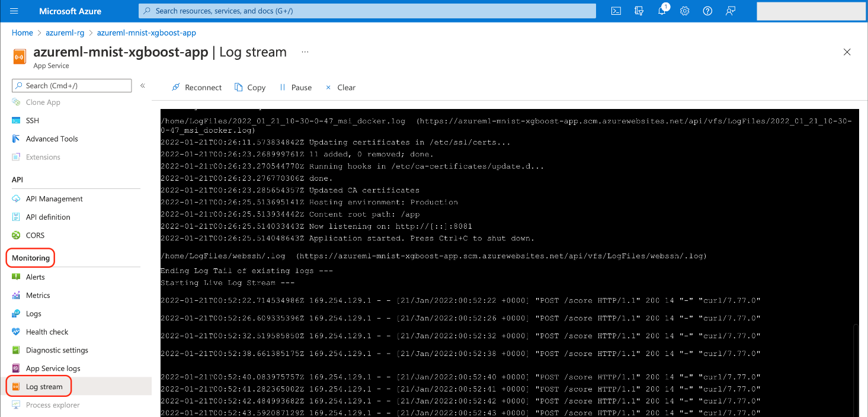The width and height of the screenshot is (868, 417).
Task: Click the Logs icon in sidebar
Action: coord(16,314)
